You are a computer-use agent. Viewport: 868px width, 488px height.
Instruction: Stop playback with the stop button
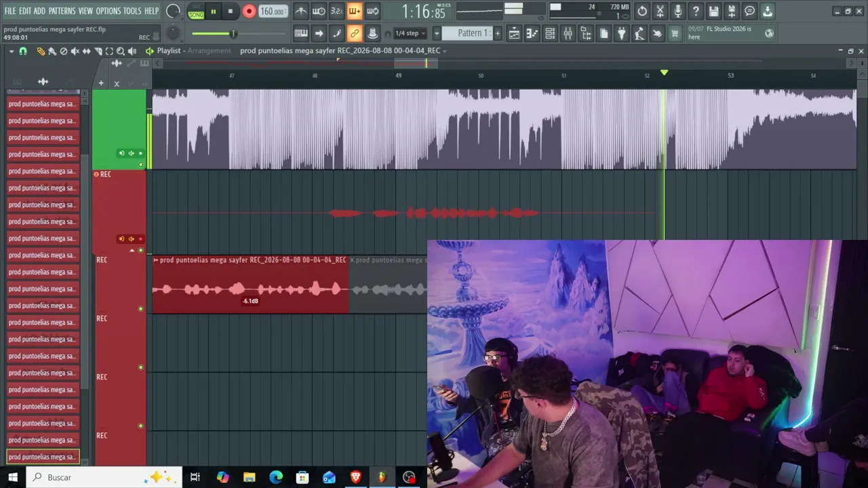coord(231,12)
